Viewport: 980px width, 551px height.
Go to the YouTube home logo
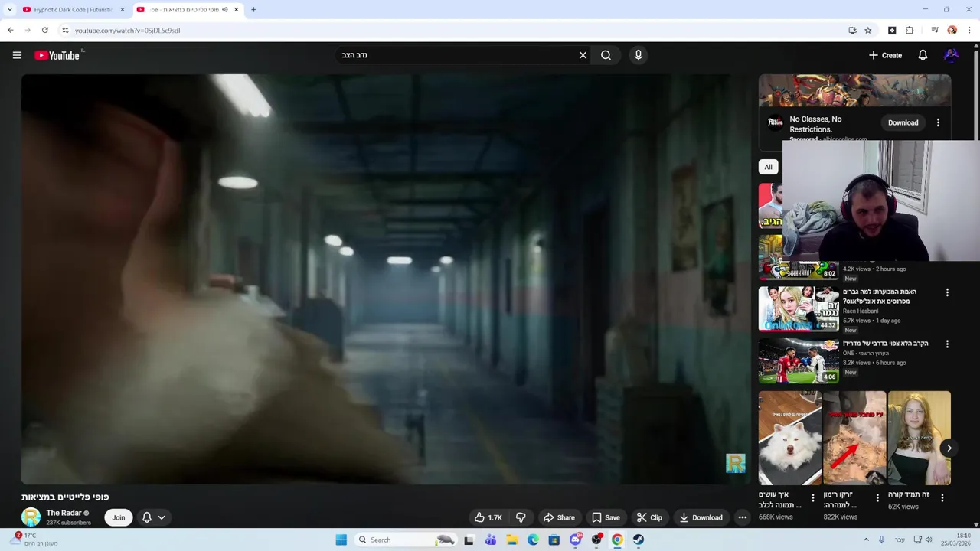[57, 55]
